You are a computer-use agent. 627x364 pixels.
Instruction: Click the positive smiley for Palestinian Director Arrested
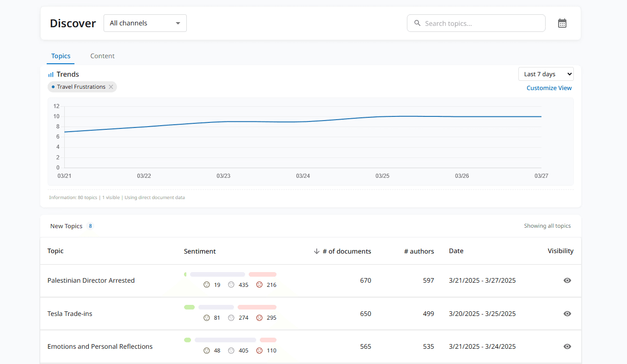coord(207,285)
